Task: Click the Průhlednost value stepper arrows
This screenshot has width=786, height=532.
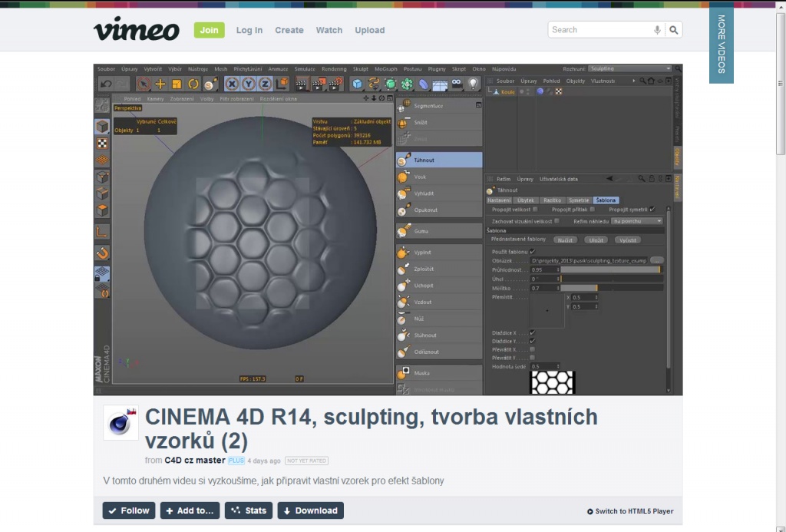Action: pos(558,269)
